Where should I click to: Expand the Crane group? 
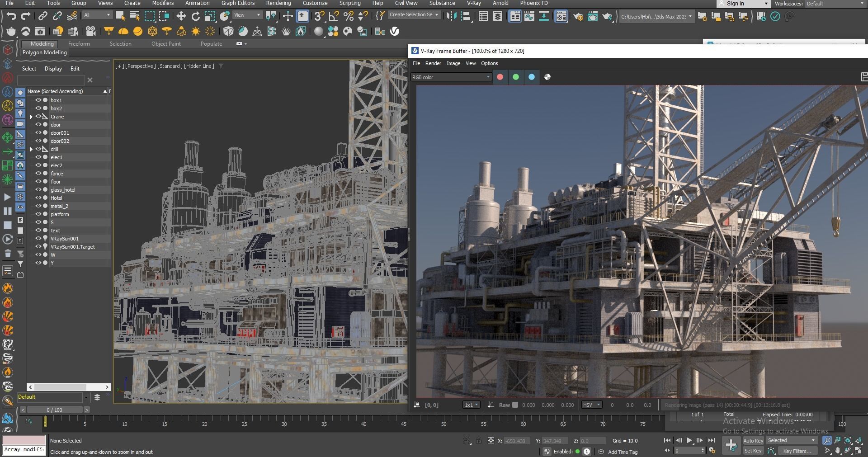click(x=31, y=117)
